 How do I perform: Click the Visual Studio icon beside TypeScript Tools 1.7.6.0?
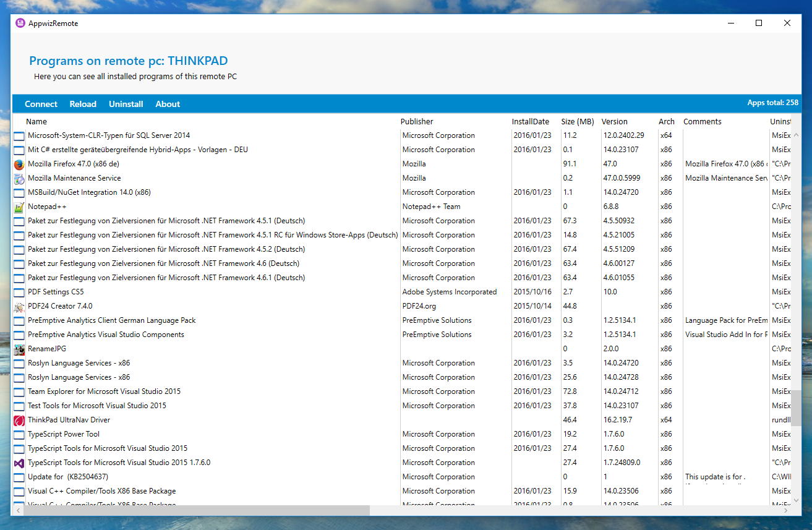(19, 463)
